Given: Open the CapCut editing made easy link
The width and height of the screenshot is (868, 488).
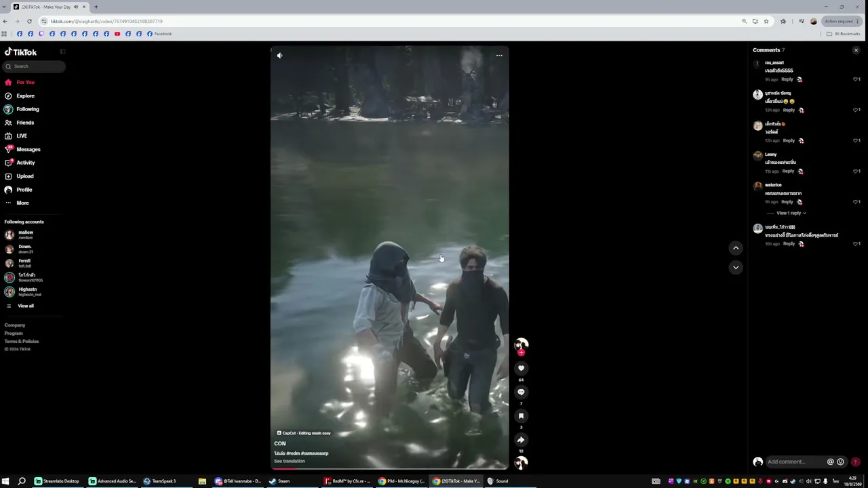Looking at the screenshot, I should pyautogui.click(x=304, y=433).
